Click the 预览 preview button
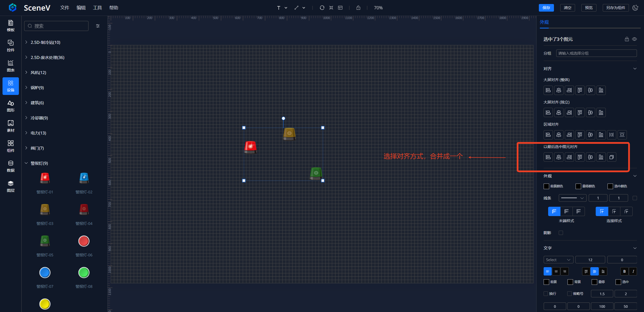The image size is (644, 312). 589,8
